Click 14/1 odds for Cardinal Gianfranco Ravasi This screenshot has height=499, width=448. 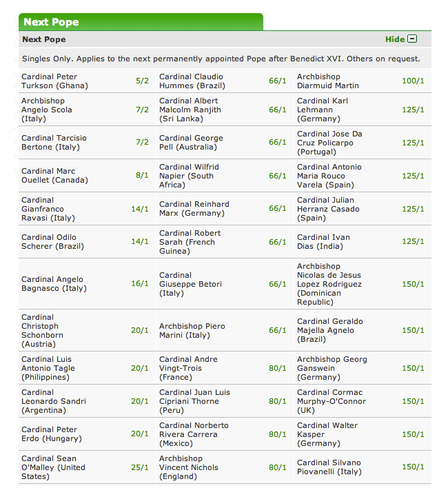pyautogui.click(x=140, y=209)
